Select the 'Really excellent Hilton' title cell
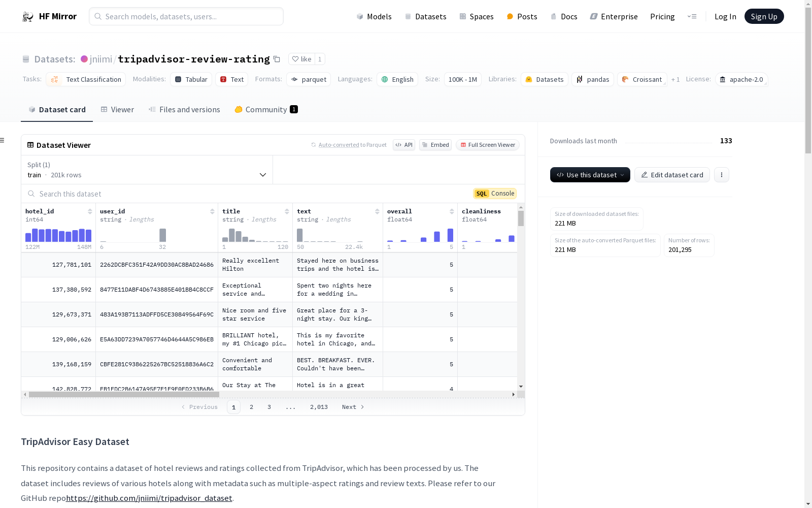The height and width of the screenshot is (508, 812). (255, 265)
